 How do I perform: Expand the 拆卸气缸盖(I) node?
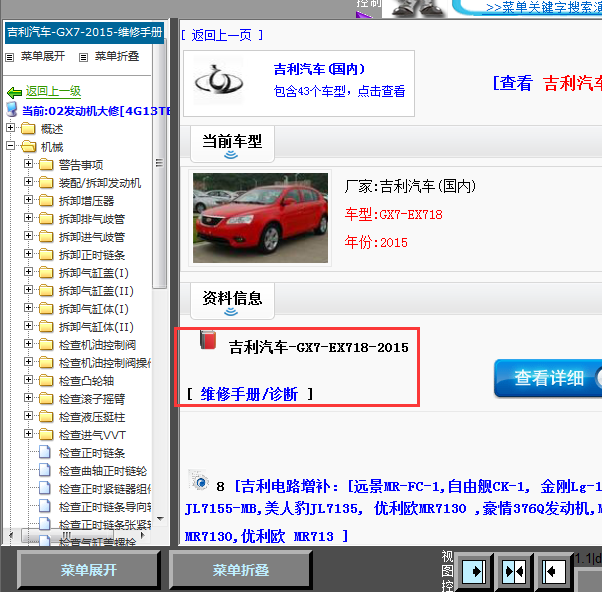pos(28,271)
